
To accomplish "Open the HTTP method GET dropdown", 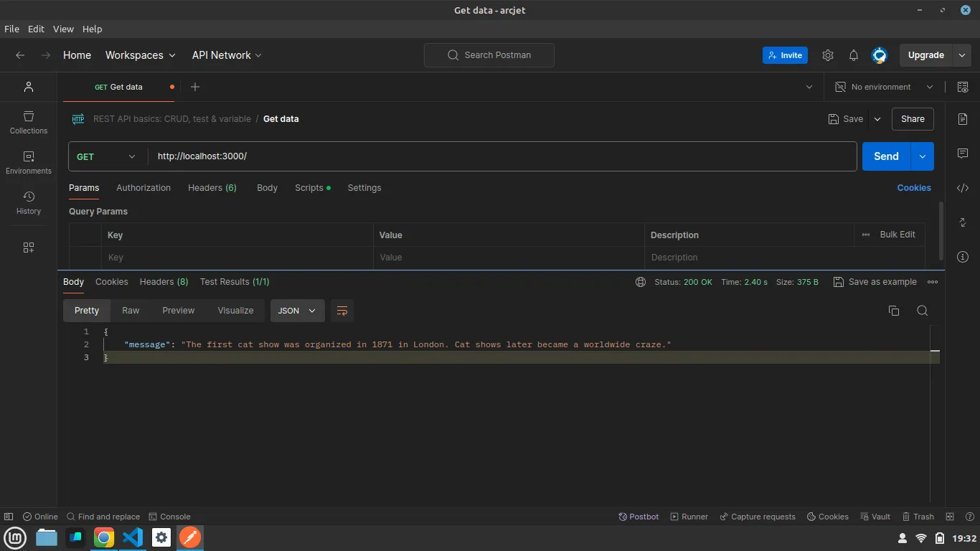I will tap(106, 156).
